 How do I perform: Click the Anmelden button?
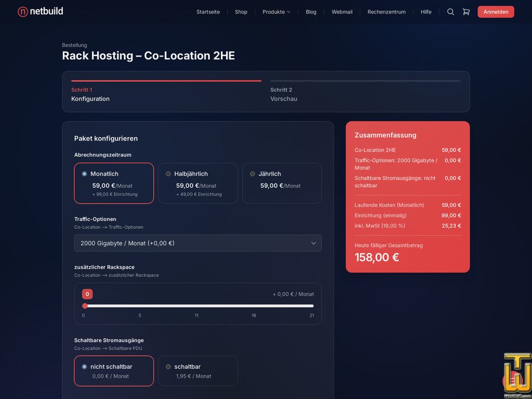pyautogui.click(x=496, y=12)
